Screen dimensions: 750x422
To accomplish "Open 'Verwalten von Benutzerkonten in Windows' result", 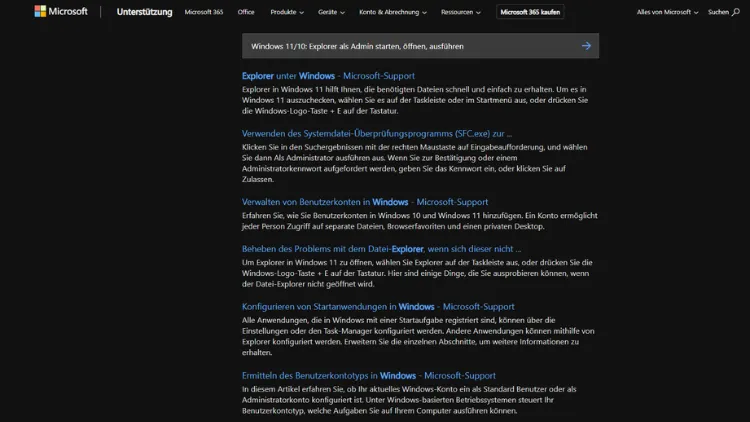I will coord(365,202).
